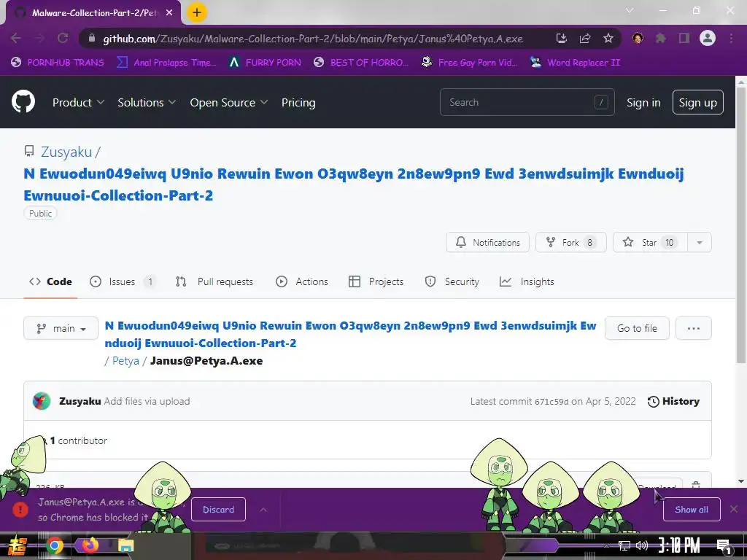Discard the blocked download
This screenshot has width=747, height=560.
(x=218, y=509)
